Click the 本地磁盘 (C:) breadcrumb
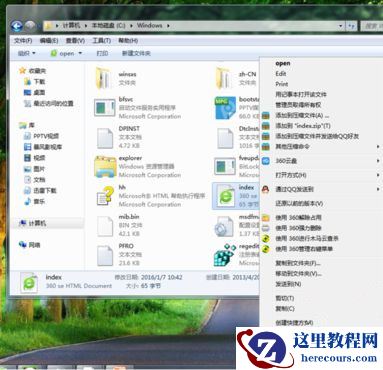 coord(109,25)
